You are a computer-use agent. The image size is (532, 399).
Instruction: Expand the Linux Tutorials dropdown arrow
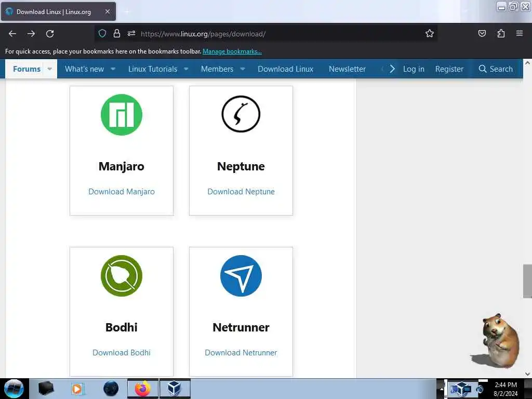[186, 69]
